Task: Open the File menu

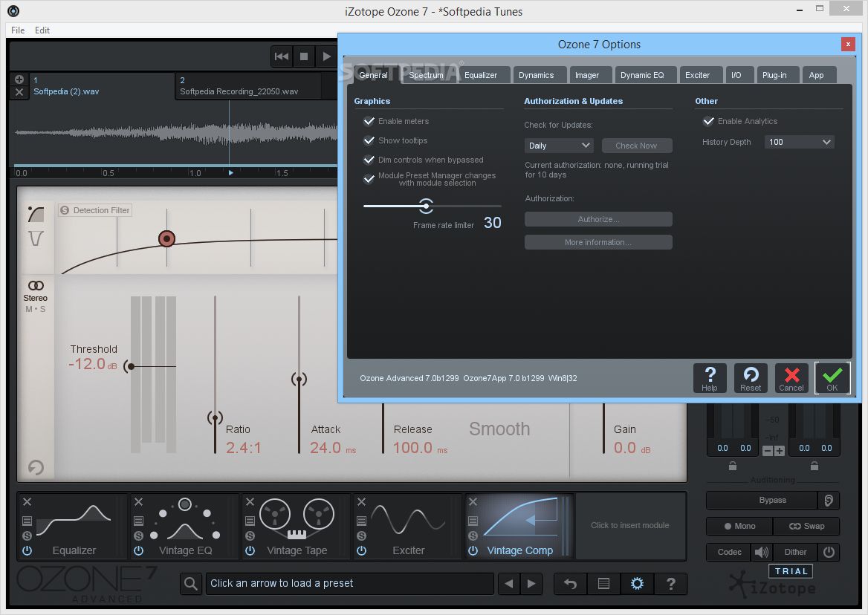Action: [18, 30]
